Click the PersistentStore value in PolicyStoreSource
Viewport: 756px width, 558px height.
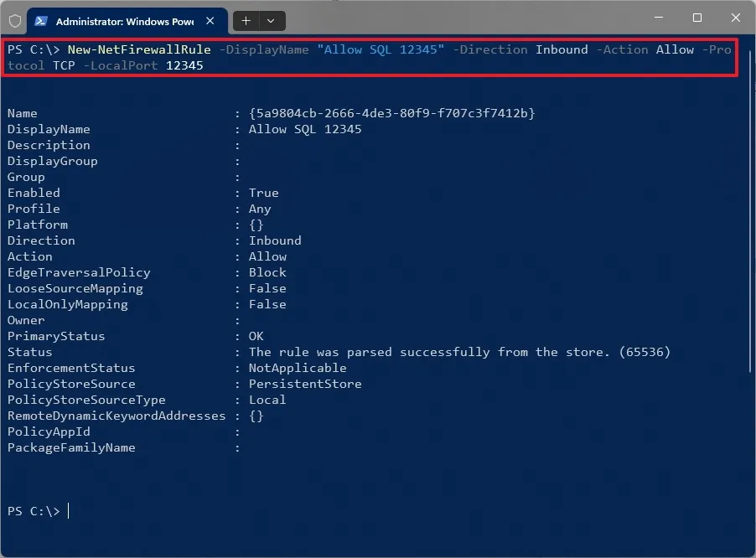pos(305,384)
